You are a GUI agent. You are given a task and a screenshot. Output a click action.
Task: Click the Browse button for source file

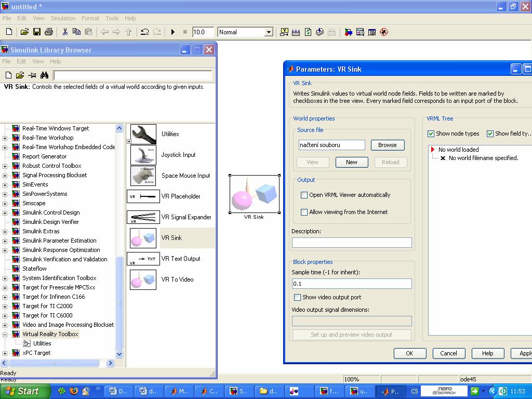pos(387,145)
